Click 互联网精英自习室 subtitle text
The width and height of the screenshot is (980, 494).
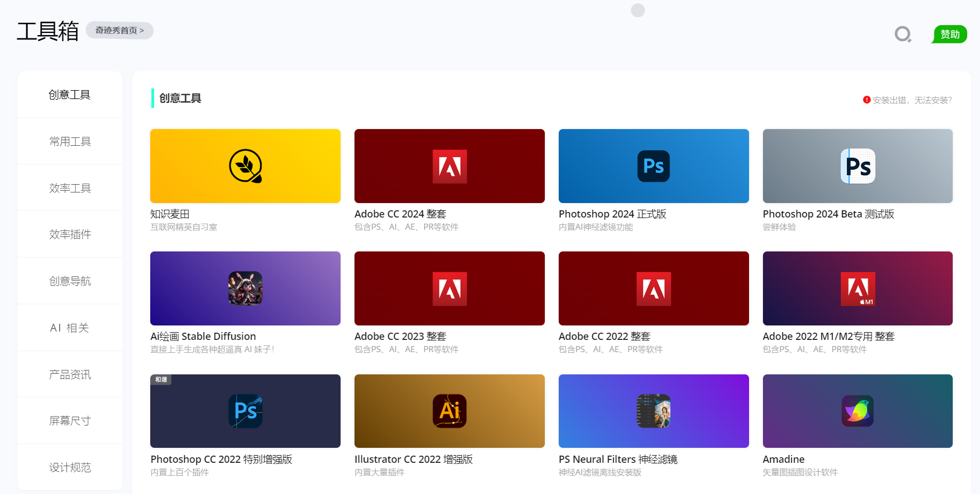click(184, 227)
